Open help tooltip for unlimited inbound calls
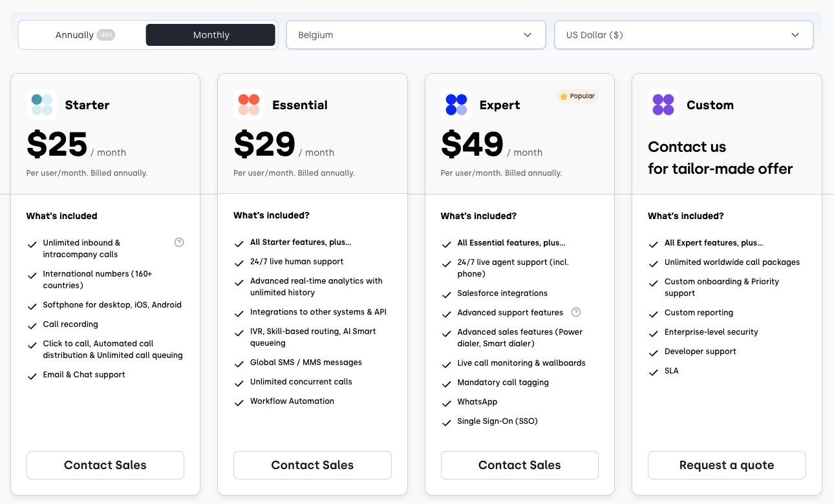834x504 pixels. tap(179, 242)
